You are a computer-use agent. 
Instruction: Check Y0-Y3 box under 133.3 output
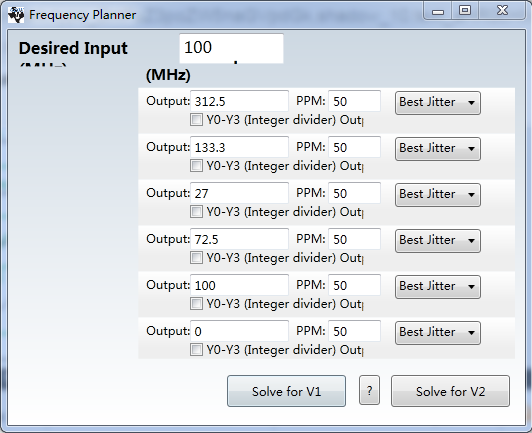(x=196, y=166)
